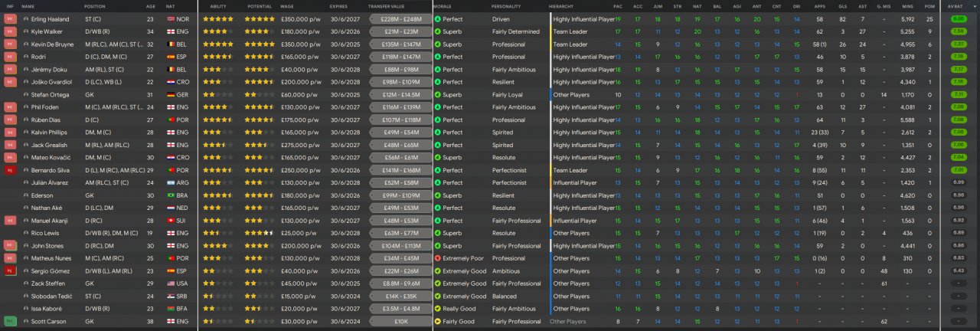This screenshot has height=331, width=980.
Task: Sort by the TRANSFER VALUE column header
Action: point(387,6)
